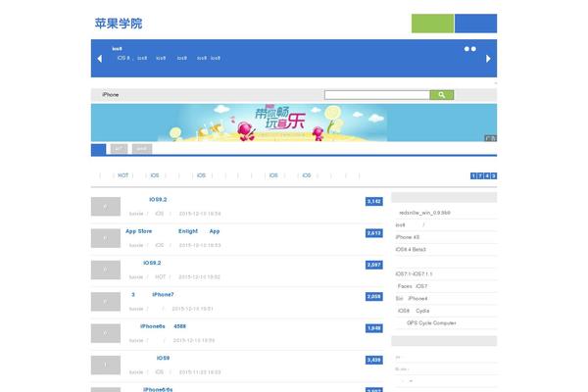Click the thumbnail next to the iPhone7 article
This screenshot has width=588, height=392.
click(106, 302)
